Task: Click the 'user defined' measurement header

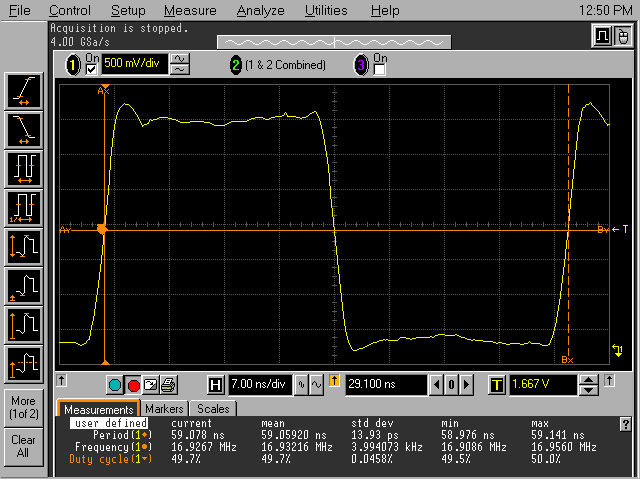Action: click(x=109, y=423)
